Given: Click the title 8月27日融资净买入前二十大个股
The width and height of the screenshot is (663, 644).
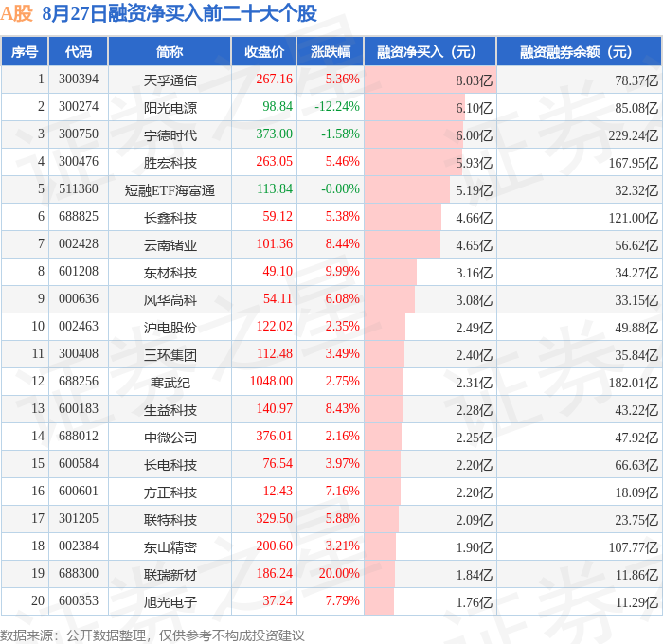Looking at the screenshot, I should coord(179,13).
